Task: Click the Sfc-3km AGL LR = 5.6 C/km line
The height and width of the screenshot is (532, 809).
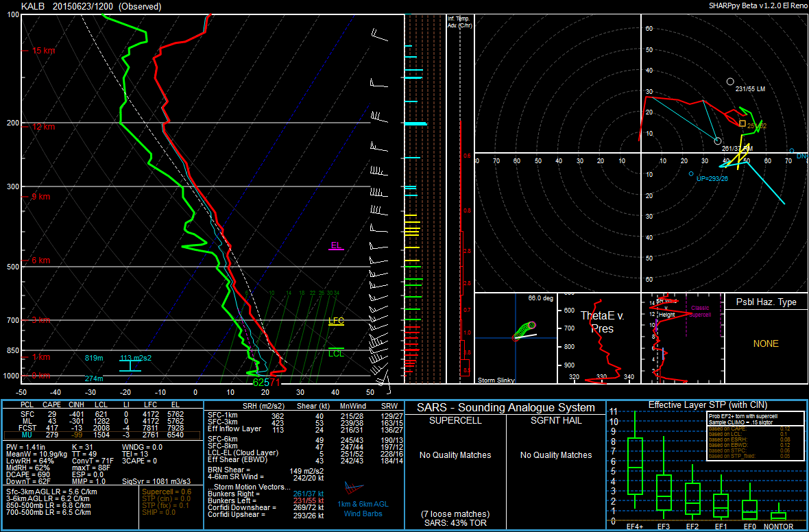Action: point(51,492)
